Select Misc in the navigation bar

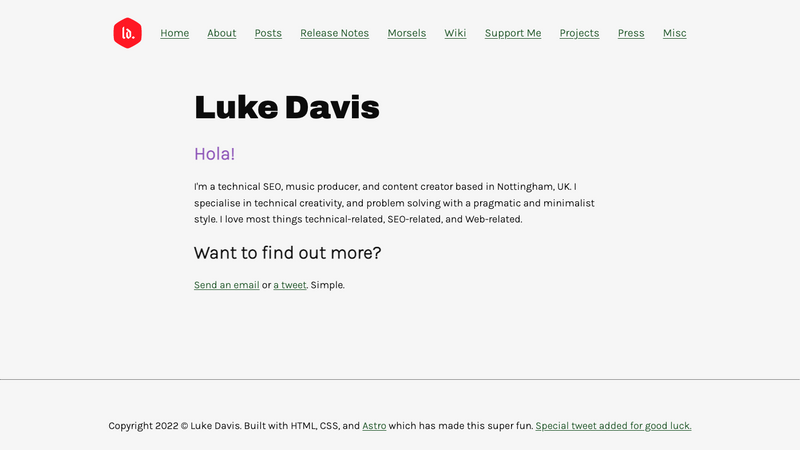(x=674, y=33)
